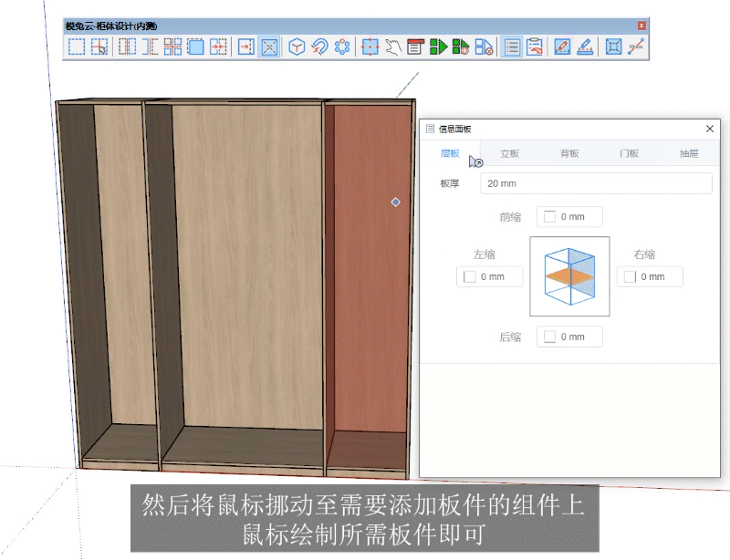Click the dashed rectangle selection icon

(77, 47)
